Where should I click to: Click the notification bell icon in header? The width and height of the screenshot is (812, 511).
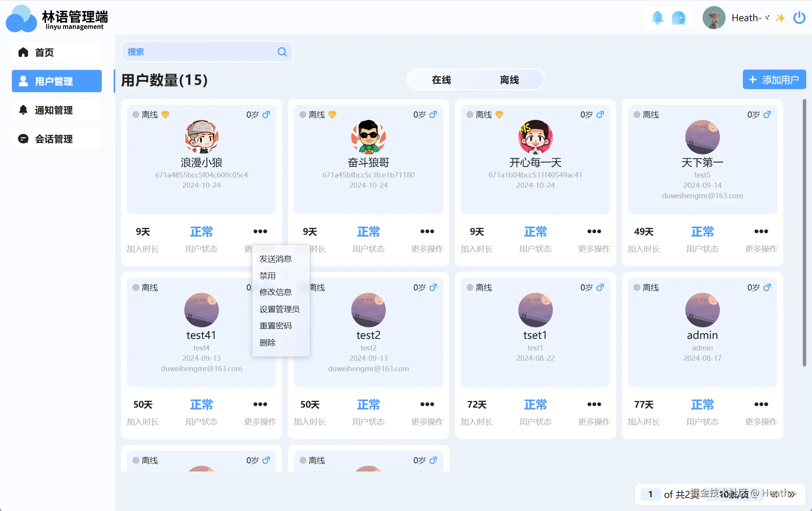(x=657, y=18)
